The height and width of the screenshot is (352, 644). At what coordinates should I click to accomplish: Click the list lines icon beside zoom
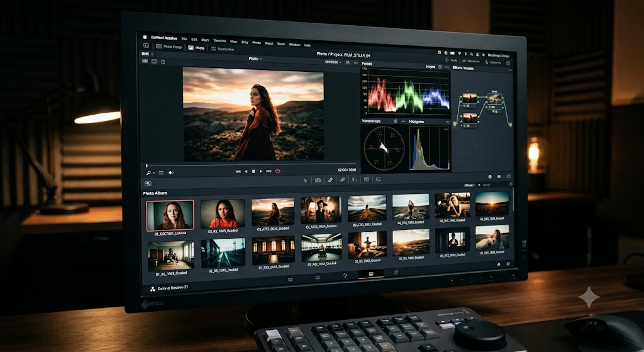161,173
